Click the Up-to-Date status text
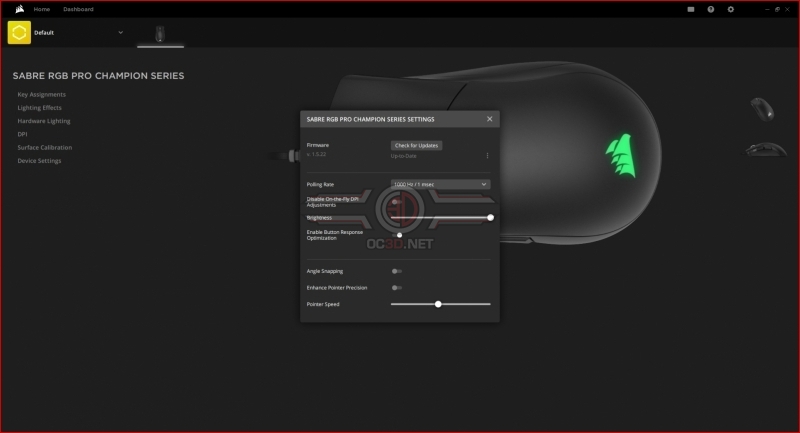Image resolution: width=800 pixels, height=433 pixels. coord(404,156)
